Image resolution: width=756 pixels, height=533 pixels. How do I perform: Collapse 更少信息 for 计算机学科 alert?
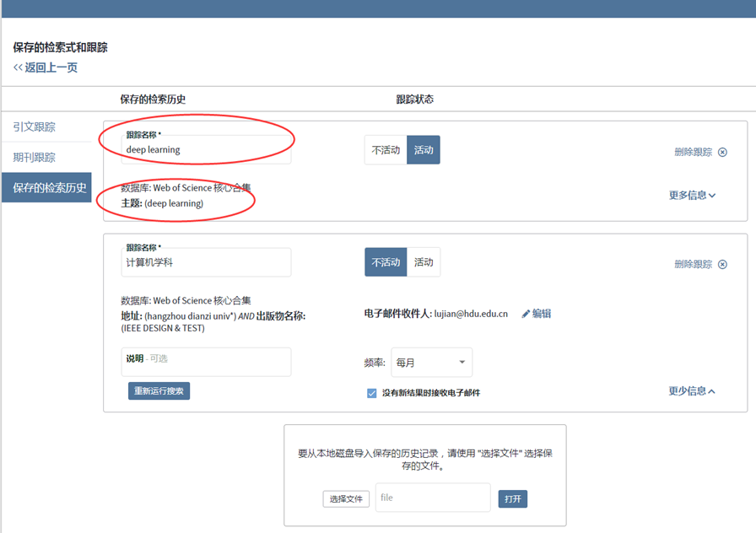pyautogui.click(x=692, y=390)
